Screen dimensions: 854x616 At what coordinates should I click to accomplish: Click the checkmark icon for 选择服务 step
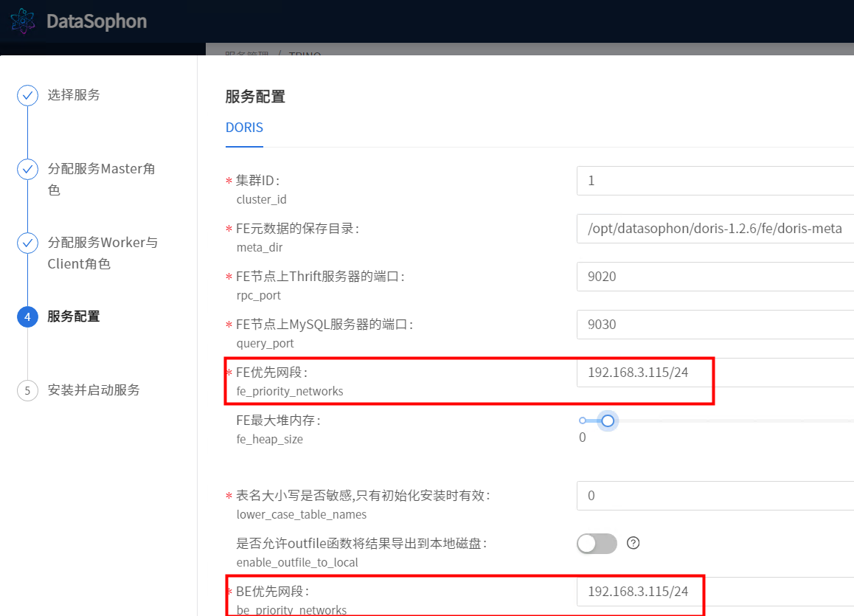[x=27, y=95]
